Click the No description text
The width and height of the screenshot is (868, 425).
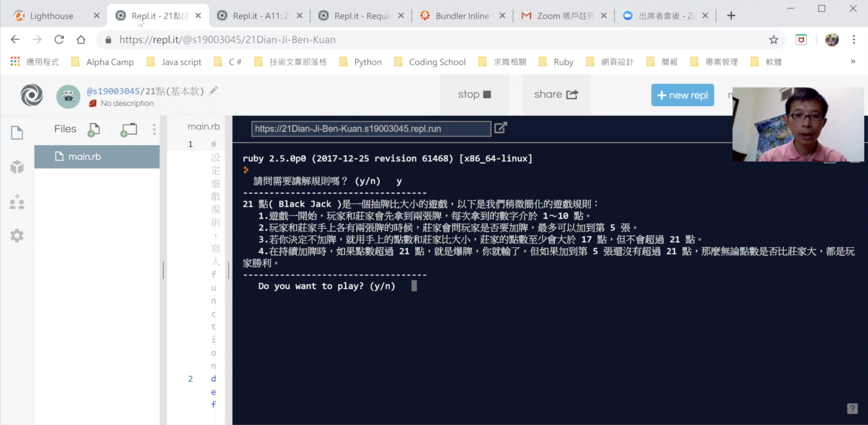127,103
